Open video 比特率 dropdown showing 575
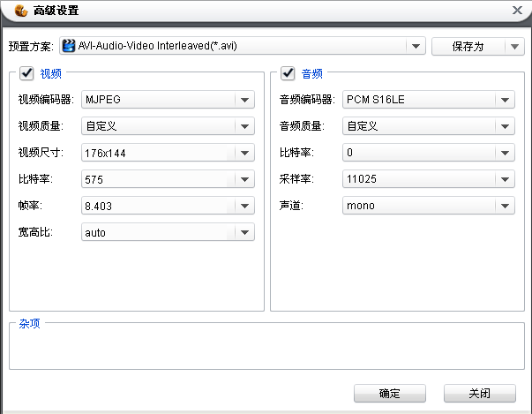532x414 pixels. [x=168, y=179]
